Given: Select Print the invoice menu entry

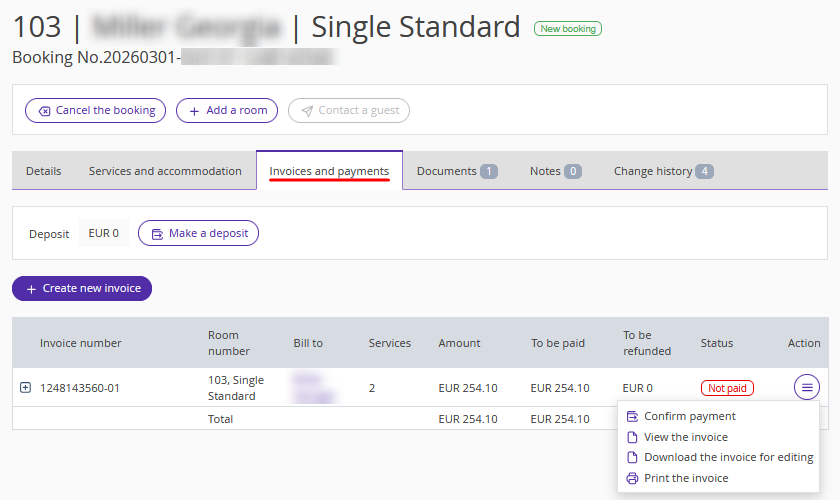Looking at the screenshot, I should 686,478.
